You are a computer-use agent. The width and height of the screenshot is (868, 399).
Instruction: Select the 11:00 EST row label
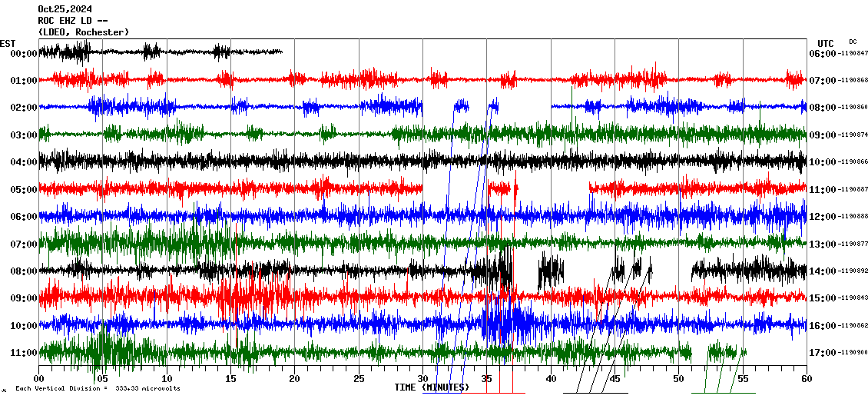click(x=24, y=353)
